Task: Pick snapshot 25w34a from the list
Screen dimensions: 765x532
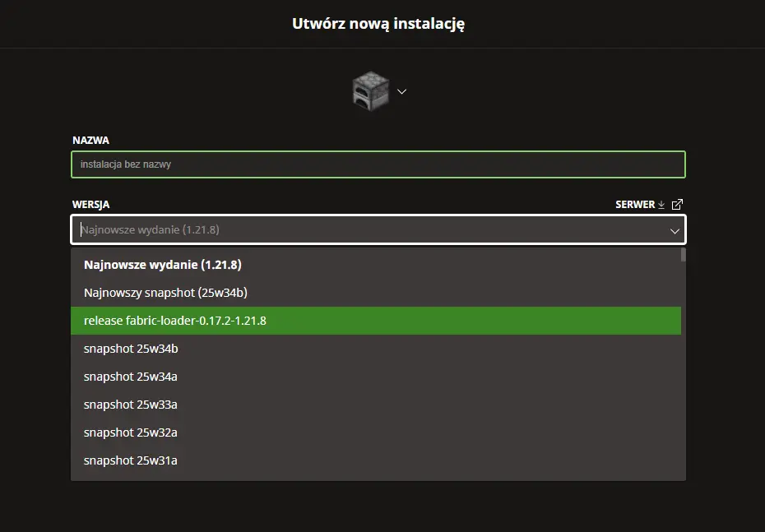Action: tap(376, 377)
